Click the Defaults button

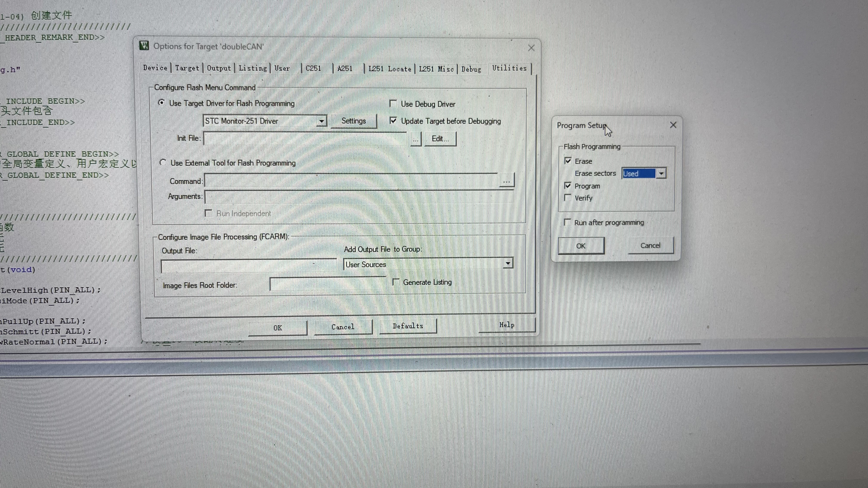(x=408, y=326)
